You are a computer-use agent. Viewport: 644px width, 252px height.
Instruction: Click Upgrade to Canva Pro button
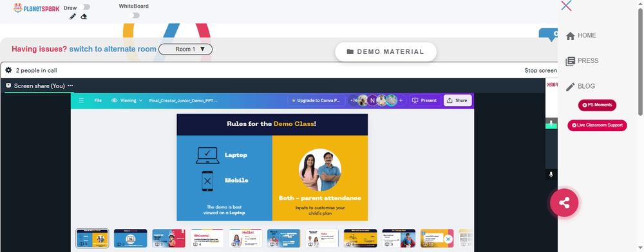(316, 100)
